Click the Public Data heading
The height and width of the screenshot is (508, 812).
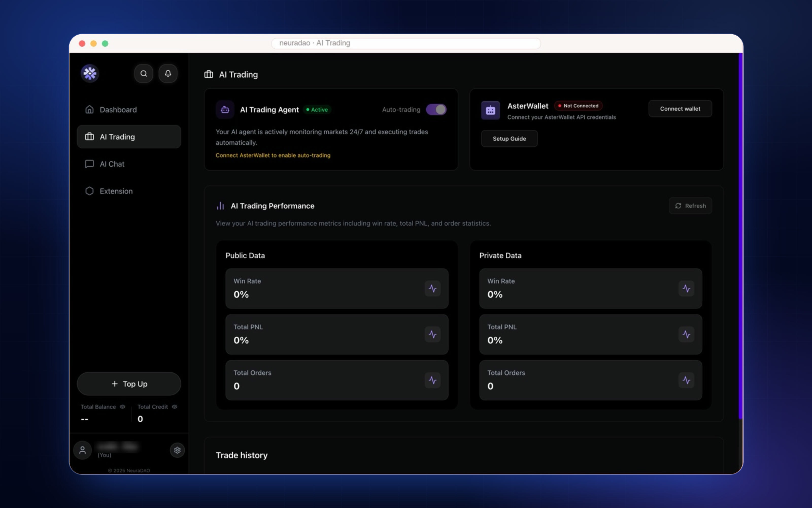click(245, 255)
